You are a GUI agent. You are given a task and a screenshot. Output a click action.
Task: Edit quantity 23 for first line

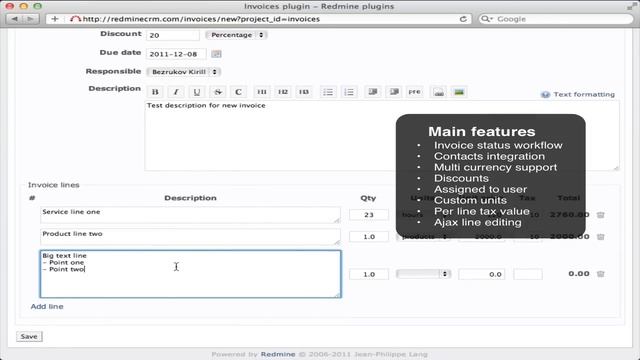(x=369, y=215)
